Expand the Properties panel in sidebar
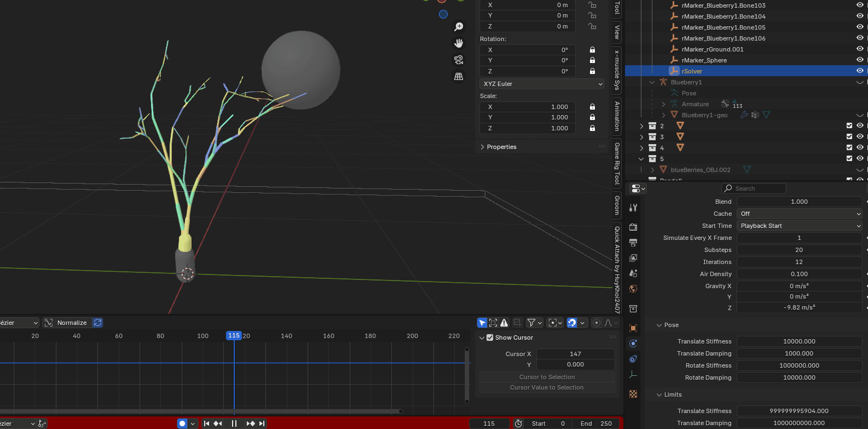The height and width of the screenshot is (429, 868). coord(482,147)
